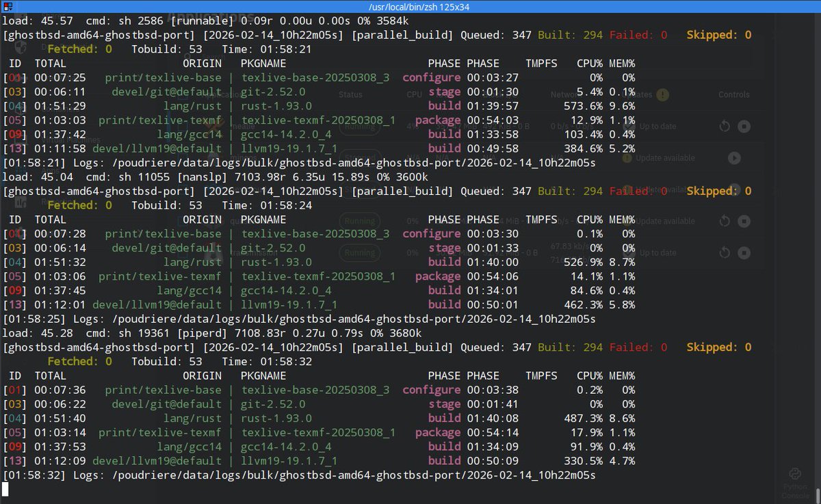This screenshot has width=821, height=504.
Task: Select the total time 00:07:25
Action: (x=60, y=78)
